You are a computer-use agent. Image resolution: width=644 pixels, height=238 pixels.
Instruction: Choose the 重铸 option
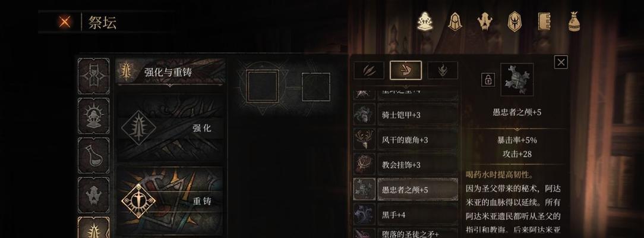tap(171, 201)
